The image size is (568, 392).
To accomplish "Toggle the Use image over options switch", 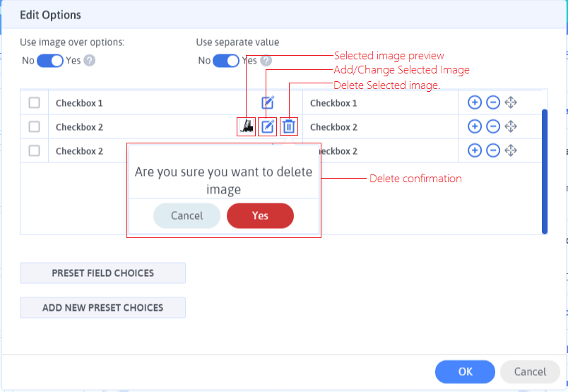I will click(x=50, y=61).
